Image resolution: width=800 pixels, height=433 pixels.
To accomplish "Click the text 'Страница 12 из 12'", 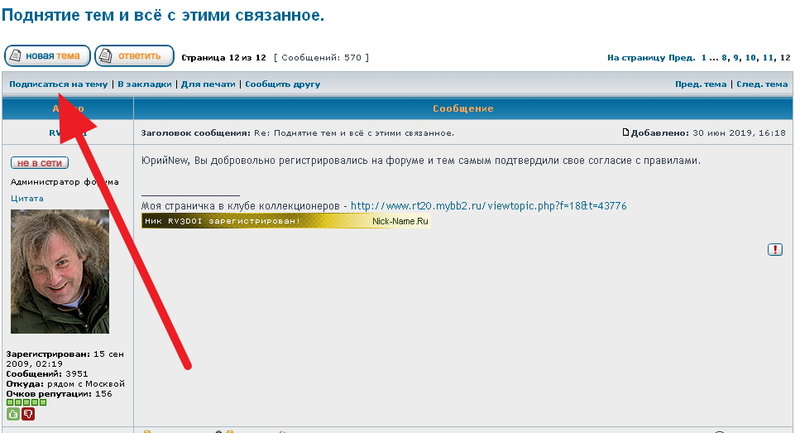I will coord(223,58).
